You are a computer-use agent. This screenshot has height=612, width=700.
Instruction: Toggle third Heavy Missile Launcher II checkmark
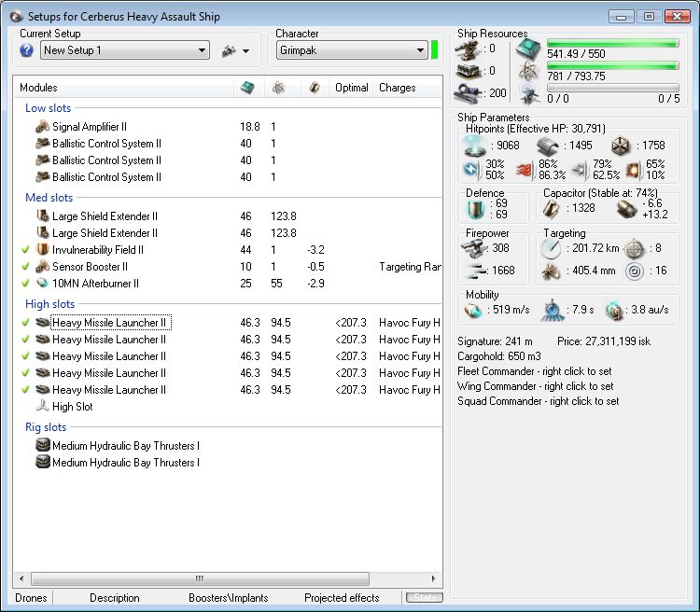click(x=25, y=356)
